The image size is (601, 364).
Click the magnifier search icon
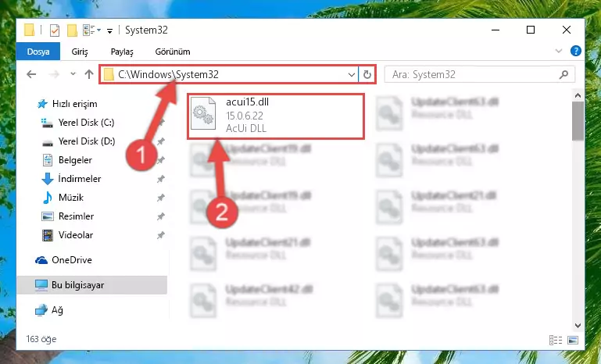[x=563, y=74]
